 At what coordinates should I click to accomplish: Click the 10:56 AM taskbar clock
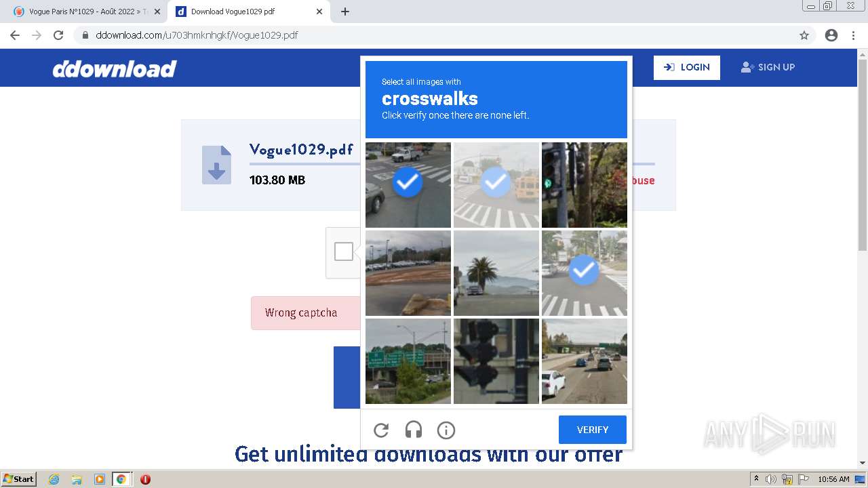[833, 479]
